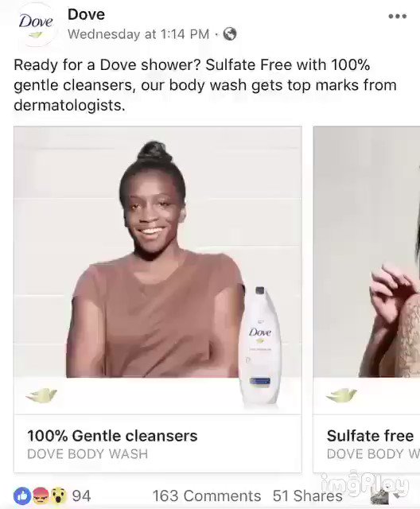This screenshot has width=420, height=509.
Task: View the 51 Shares list
Action: 307,495
